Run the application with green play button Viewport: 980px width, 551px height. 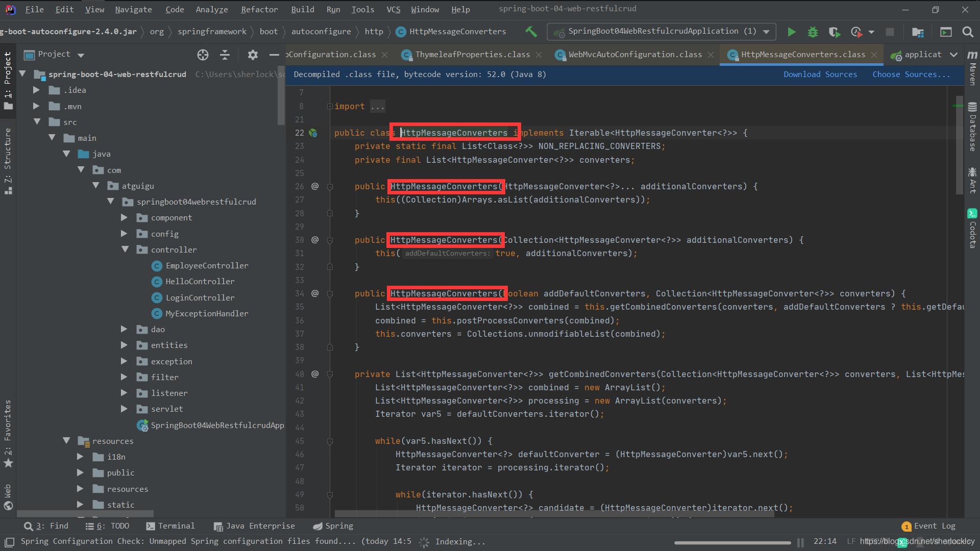coord(791,32)
